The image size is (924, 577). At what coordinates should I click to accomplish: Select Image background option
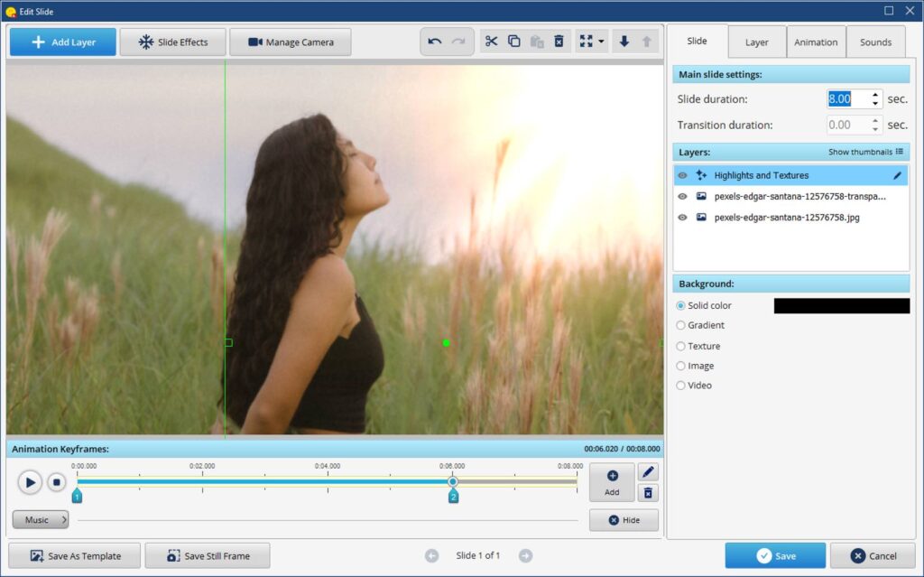click(680, 366)
